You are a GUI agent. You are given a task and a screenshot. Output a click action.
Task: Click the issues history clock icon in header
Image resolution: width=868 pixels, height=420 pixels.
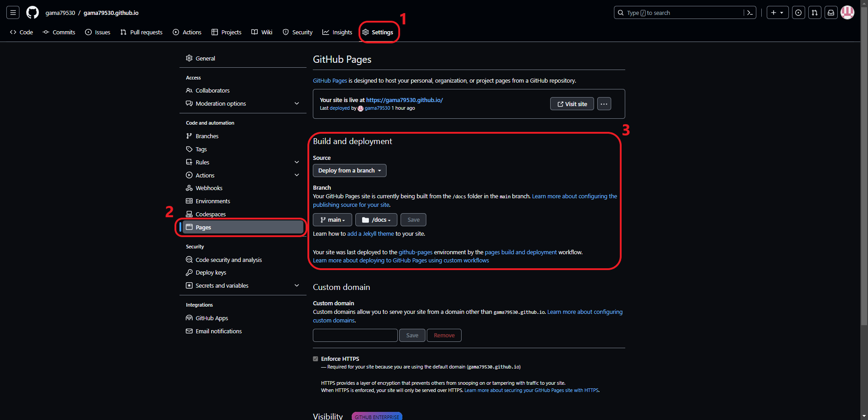tap(798, 12)
